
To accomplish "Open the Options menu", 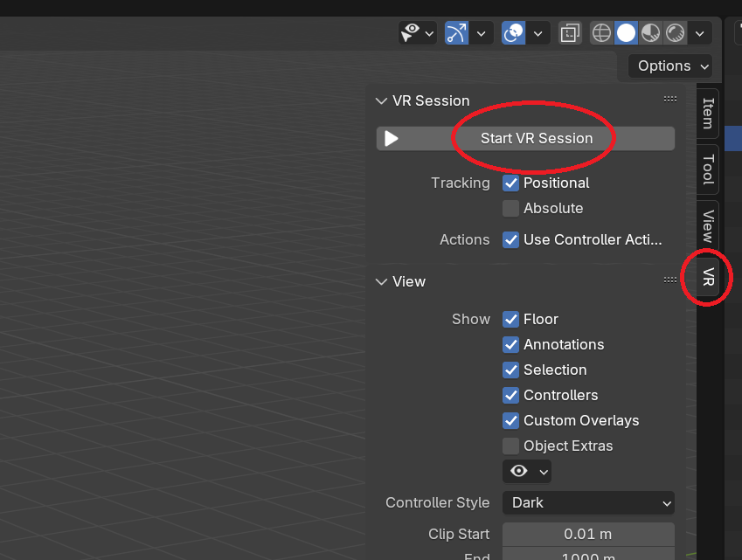I will click(x=669, y=66).
